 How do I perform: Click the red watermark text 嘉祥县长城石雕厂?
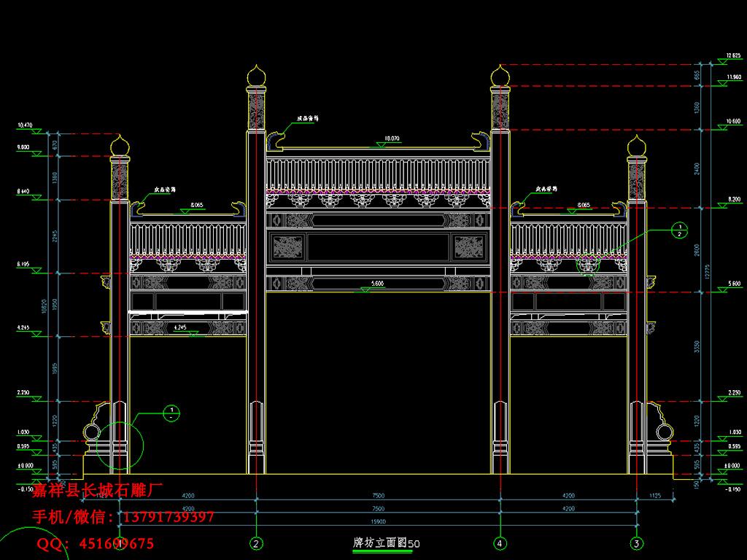coord(97,491)
